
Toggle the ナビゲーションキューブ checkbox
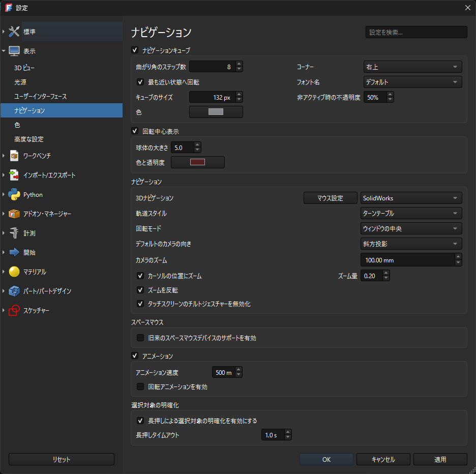pyautogui.click(x=135, y=50)
